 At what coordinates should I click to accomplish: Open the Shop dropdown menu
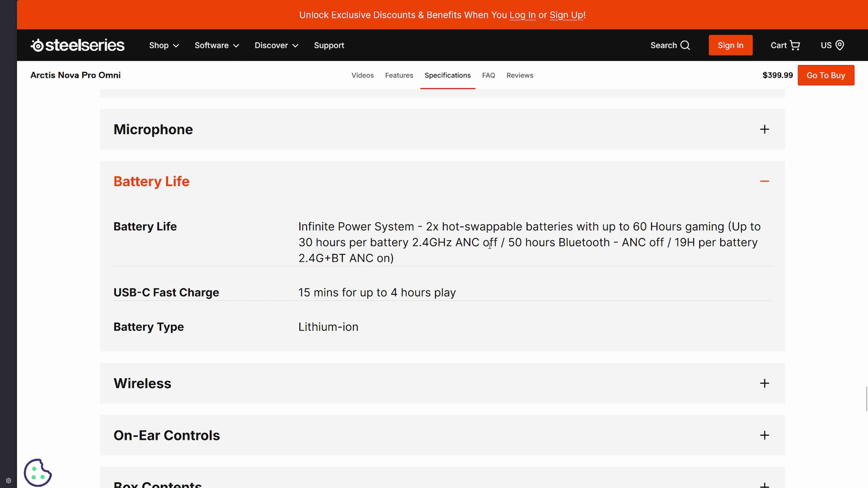[x=164, y=45]
